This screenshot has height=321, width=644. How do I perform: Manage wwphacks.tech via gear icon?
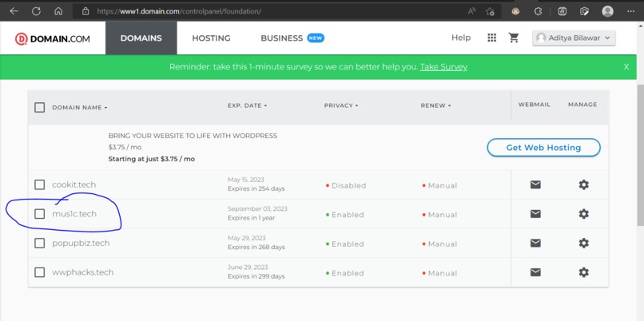[x=583, y=272]
